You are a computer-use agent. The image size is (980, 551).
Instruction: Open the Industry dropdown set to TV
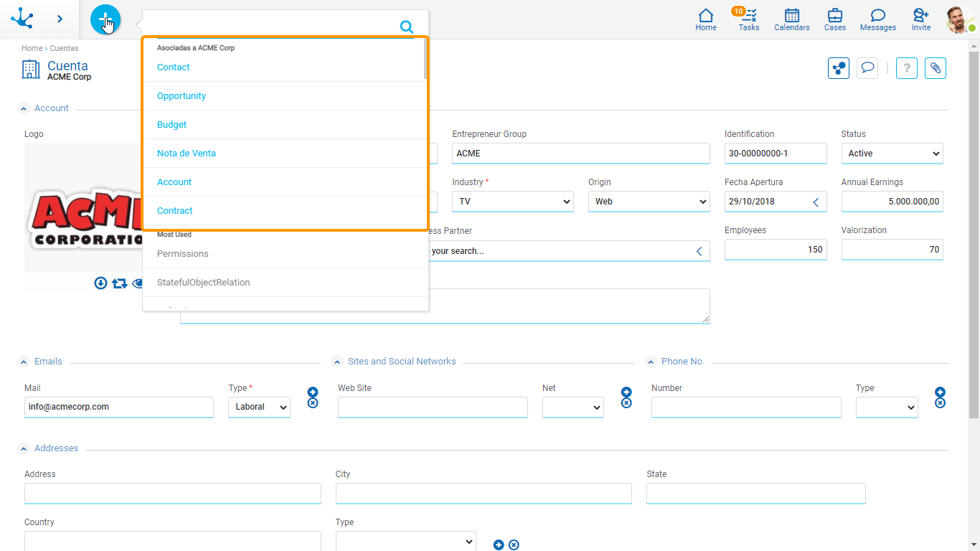point(512,202)
